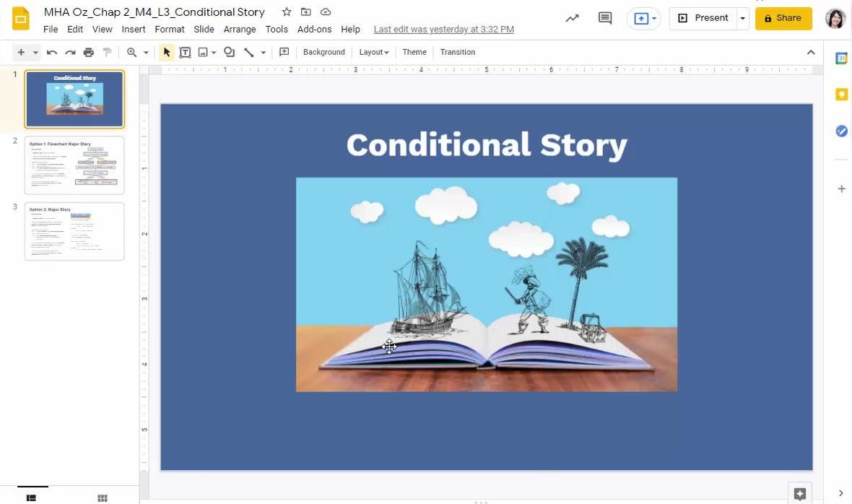Image resolution: width=852 pixels, height=504 pixels.
Task: Open the Insert menu
Action: [x=134, y=30]
